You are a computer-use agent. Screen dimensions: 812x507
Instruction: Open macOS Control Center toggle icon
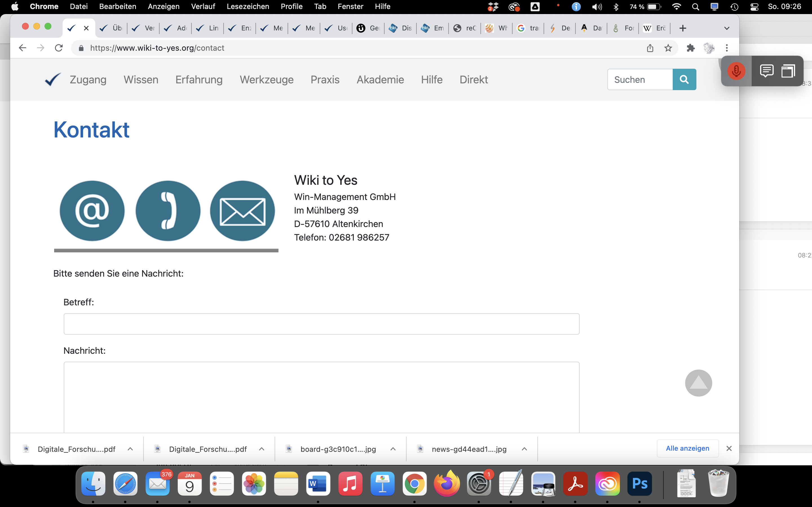click(x=754, y=7)
